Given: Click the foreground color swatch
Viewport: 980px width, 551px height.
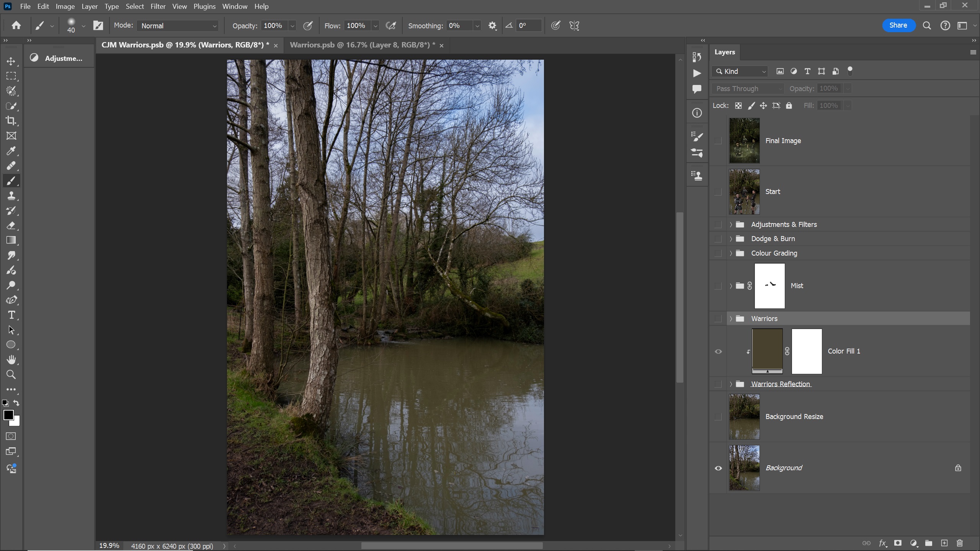Looking at the screenshot, I should click(8, 415).
